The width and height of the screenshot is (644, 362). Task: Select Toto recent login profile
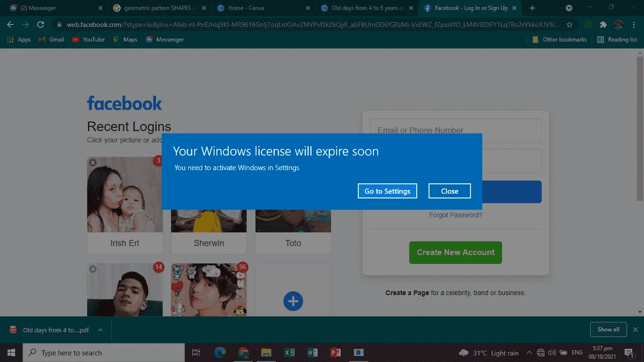[x=293, y=232]
